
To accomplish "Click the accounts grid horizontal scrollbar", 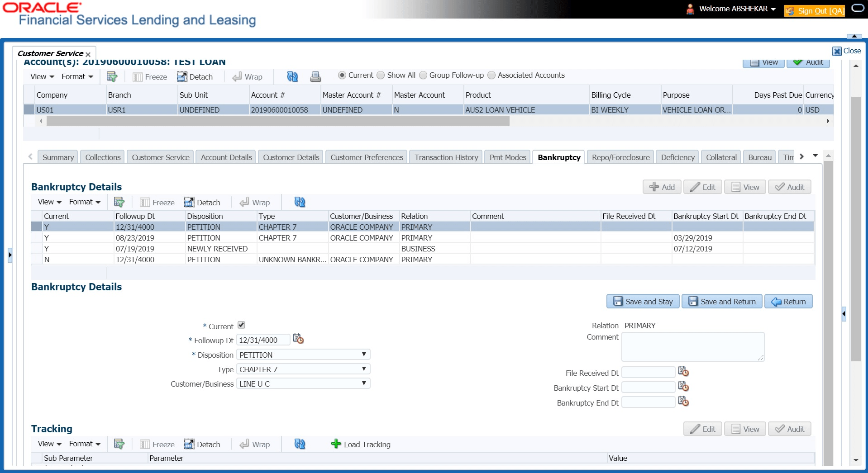I will coord(278,121).
